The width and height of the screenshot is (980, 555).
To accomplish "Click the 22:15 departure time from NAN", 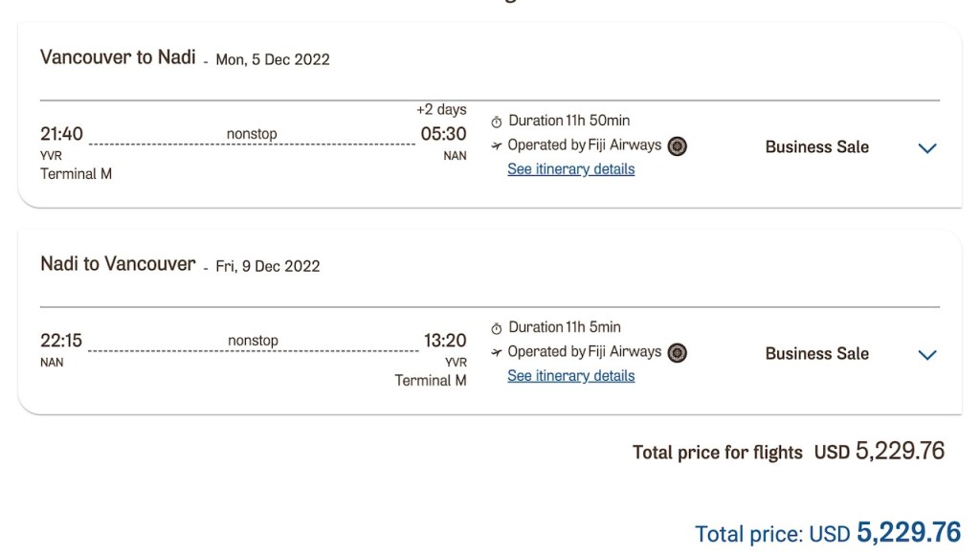I will [61, 341].
